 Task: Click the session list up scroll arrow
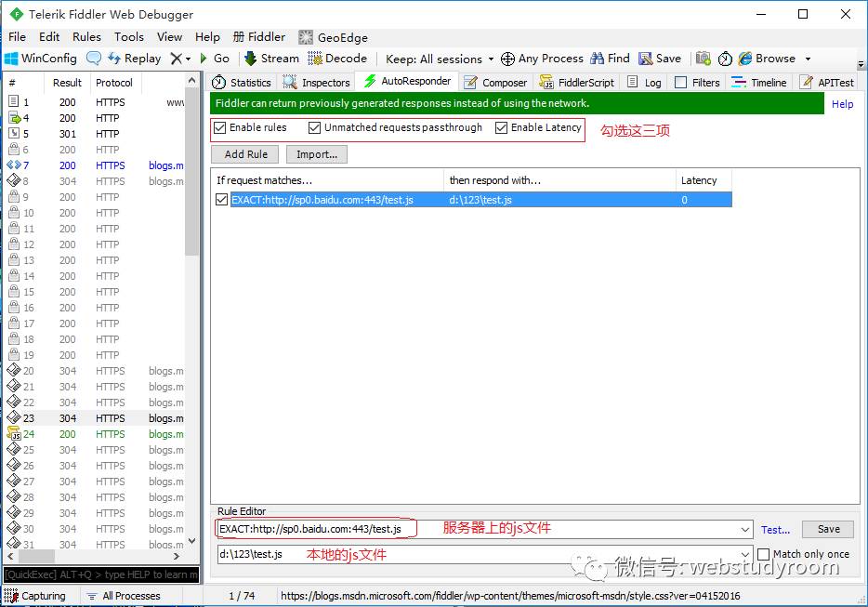(x=191, y=80)
